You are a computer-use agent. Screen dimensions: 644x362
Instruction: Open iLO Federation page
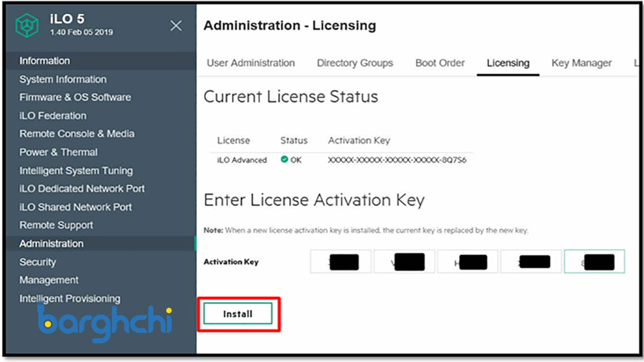pyautogui.click(x=53, y=116)
